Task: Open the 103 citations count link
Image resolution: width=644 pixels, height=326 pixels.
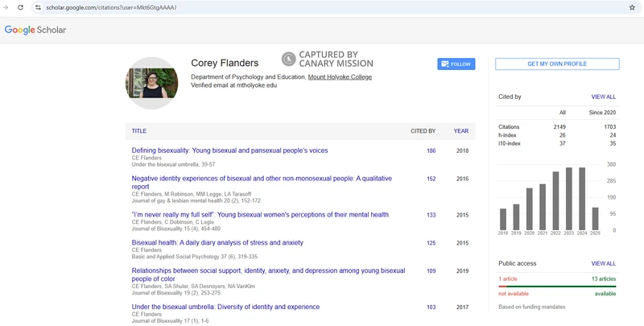Action: (431, 307)
